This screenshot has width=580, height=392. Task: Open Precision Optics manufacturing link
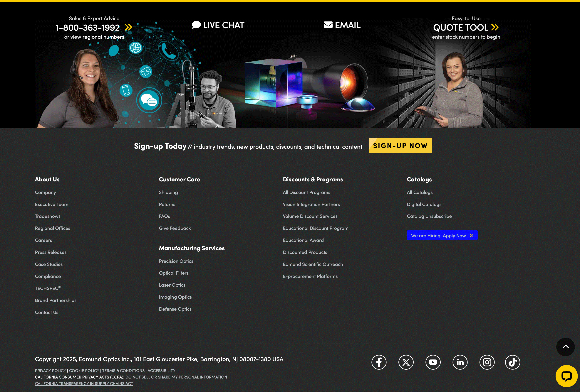(x=176, y=261)
